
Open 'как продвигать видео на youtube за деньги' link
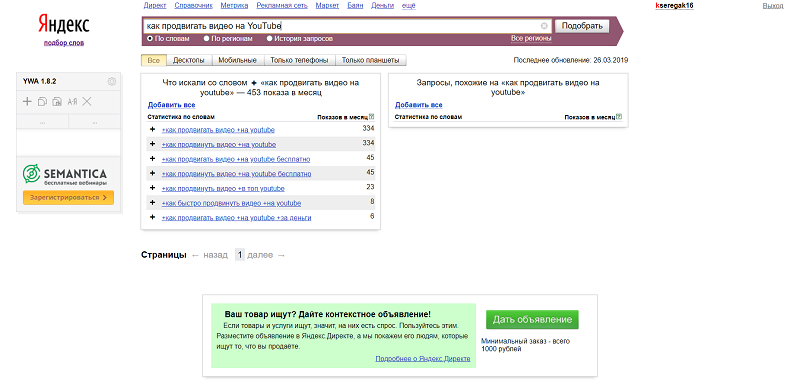point(236,217)
